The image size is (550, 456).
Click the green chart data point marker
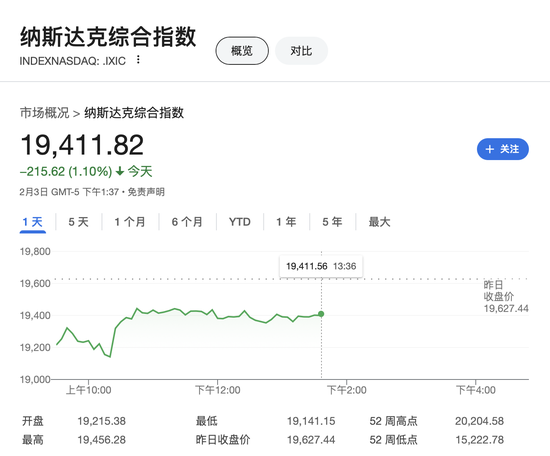point(321,314)
